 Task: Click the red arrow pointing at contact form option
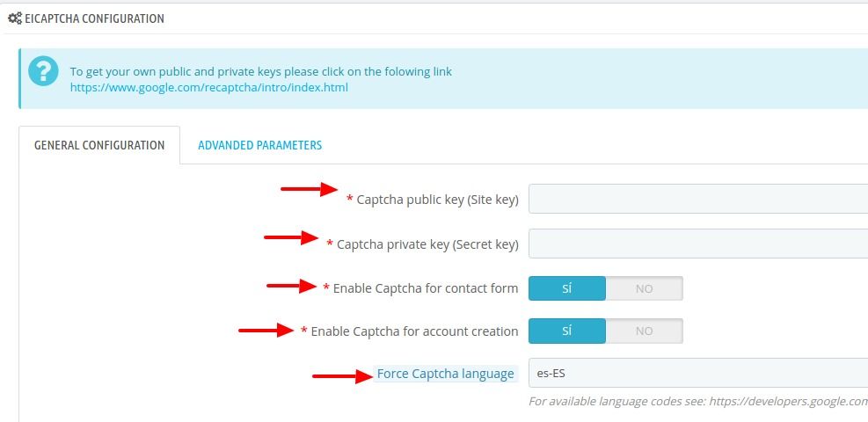292,286
